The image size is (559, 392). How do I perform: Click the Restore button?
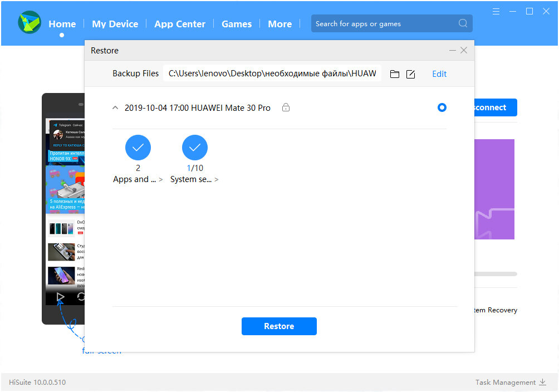point(279,326)
